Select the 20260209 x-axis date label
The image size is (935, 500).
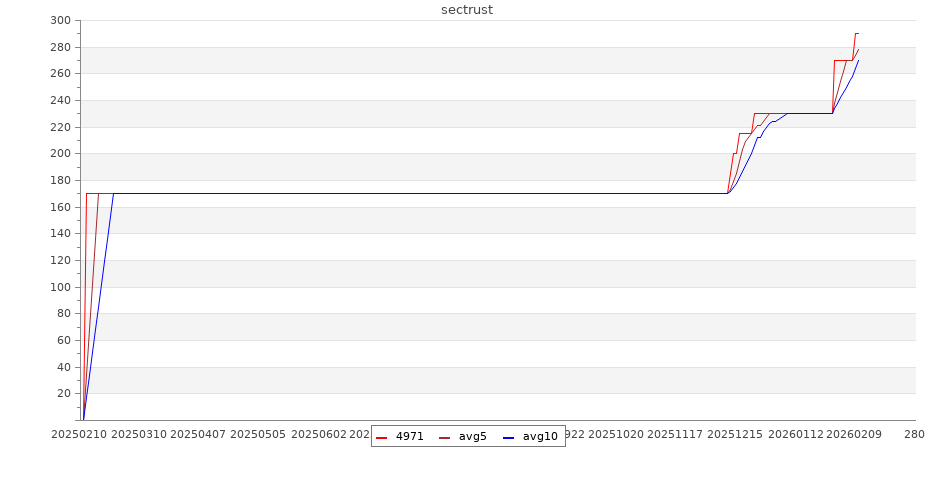pos(855,435)
